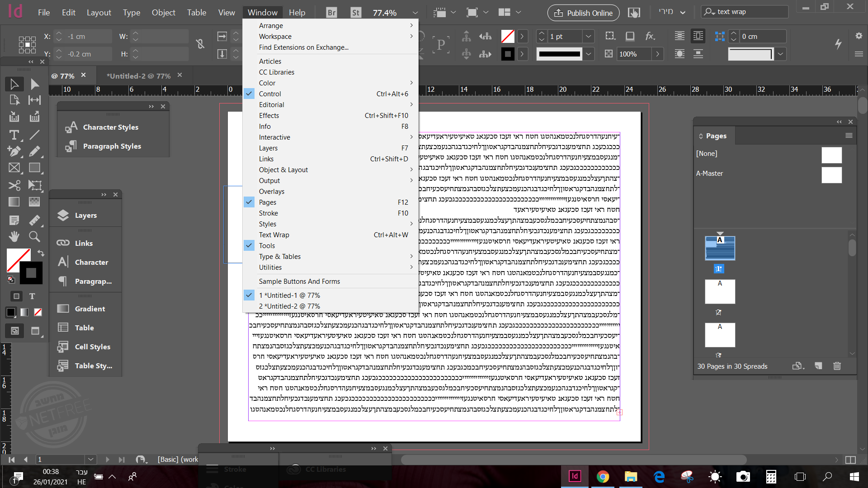Image resolution: width=868 pixels, height=488 pixels.
Task: Click the Publish Online button
Action: click(x=583, y=13)
